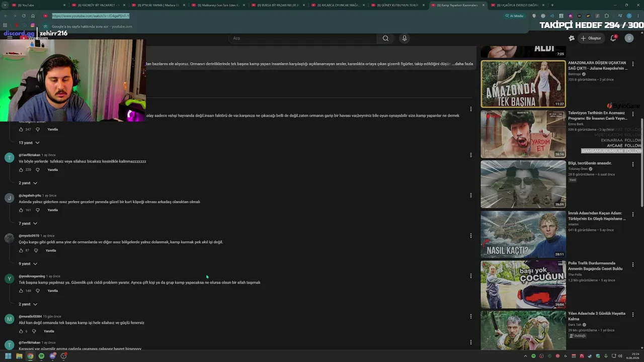
Task: Switch to the AYLARCA OYUNCAK MAĞA tab
Action: click(x=337, y=5)
